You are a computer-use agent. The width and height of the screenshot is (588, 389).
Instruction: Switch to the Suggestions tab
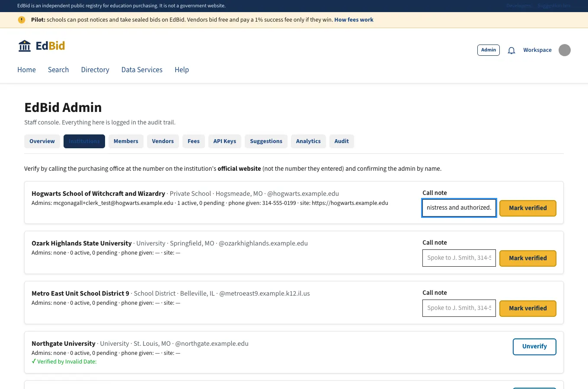(266, 141)
